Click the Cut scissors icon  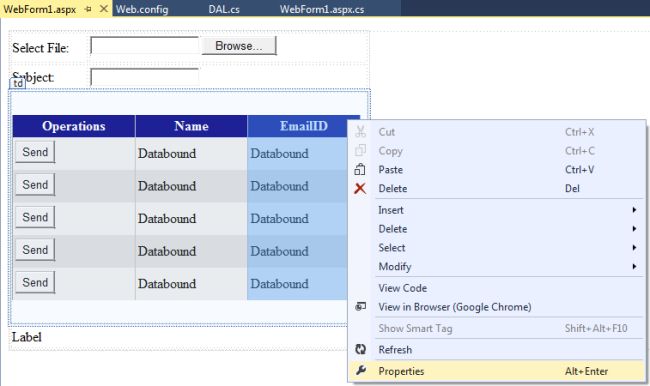pos(360,132)
